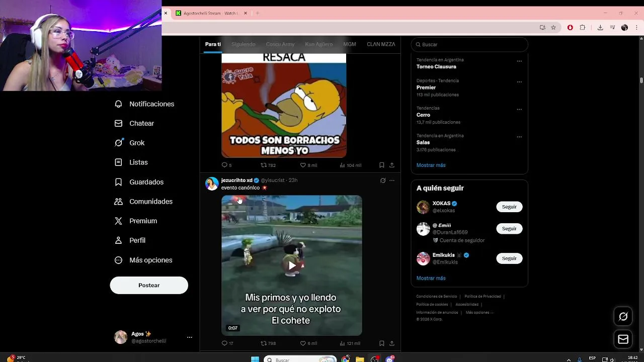644x362 pixels.
Task: Click Mostrar más under A quién seguir
Action: click(x=431, y=278)
